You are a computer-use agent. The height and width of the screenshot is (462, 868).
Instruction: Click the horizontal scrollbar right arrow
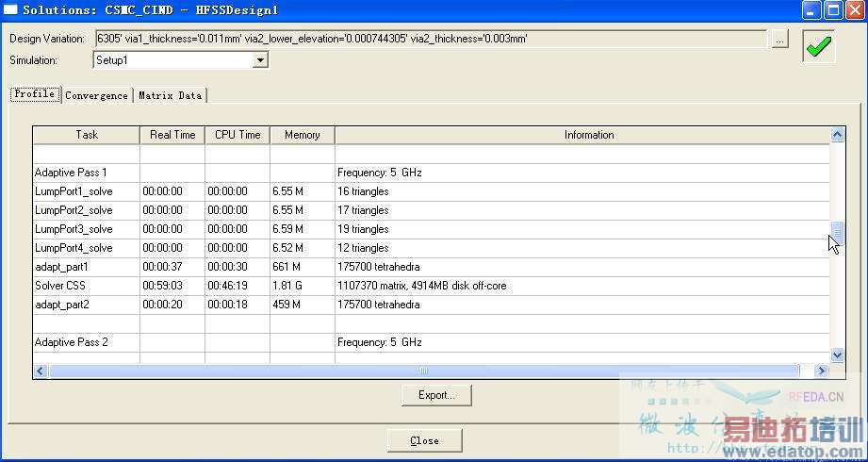[822, 371]
